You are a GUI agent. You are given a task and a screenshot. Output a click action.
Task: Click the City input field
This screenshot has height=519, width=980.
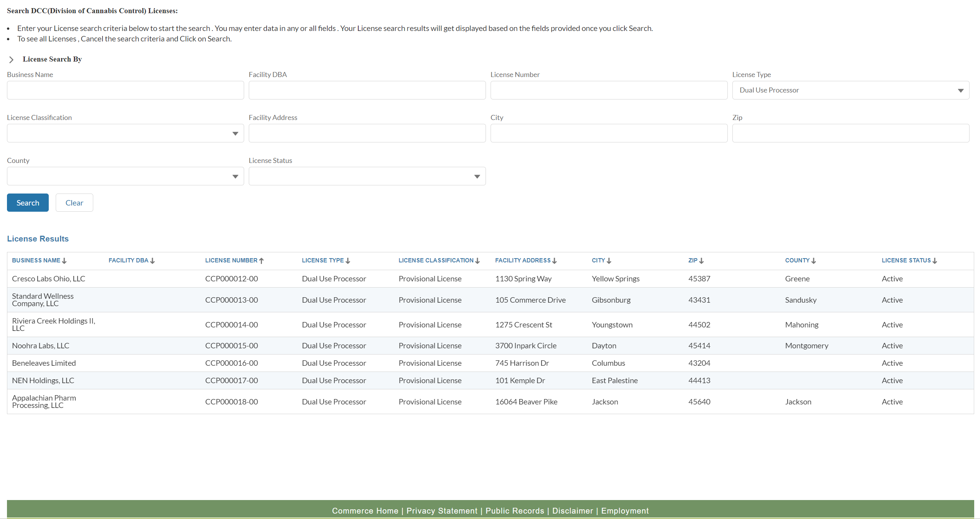tap(609, 133)
